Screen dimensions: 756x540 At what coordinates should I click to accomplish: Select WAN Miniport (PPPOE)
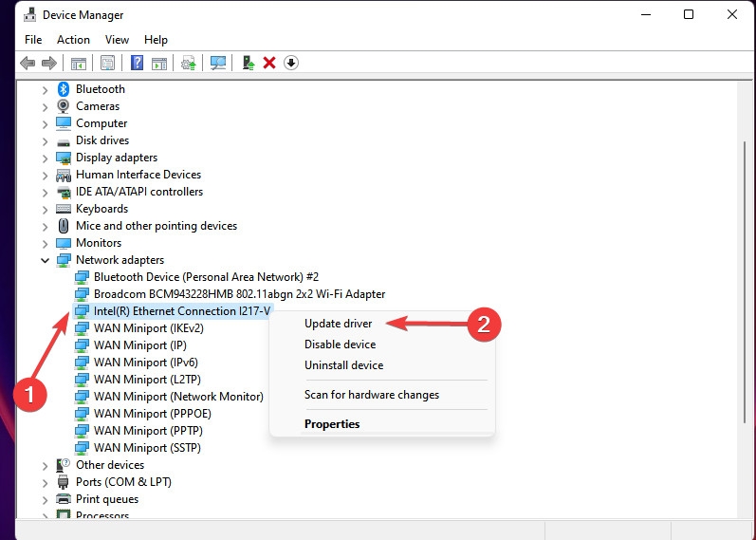153,414
